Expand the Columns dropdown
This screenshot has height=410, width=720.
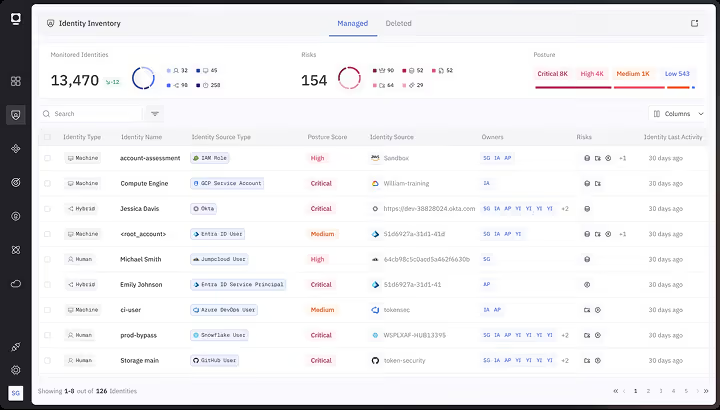click(x=678, y=114)
